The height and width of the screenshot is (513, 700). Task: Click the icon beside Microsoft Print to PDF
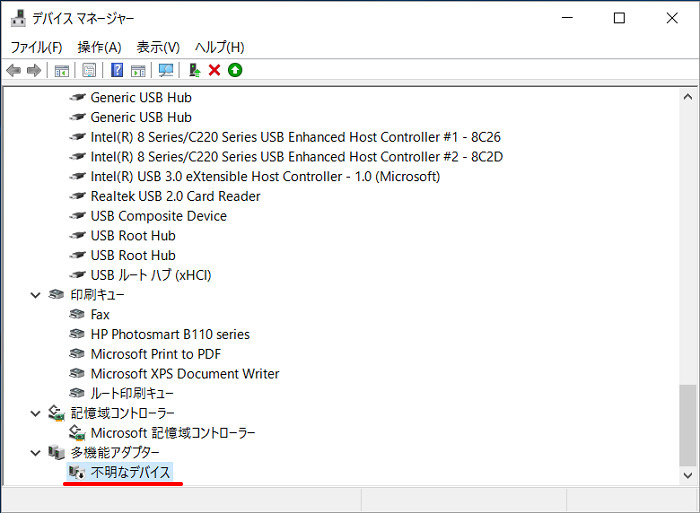[77, 354]
